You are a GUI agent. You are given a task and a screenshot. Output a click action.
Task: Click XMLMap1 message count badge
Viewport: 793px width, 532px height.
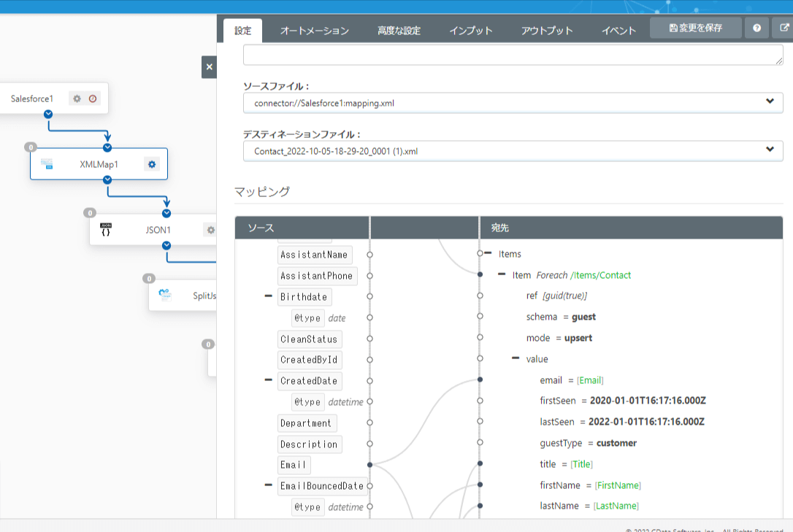pyautogui.click(x=31, y=147)
